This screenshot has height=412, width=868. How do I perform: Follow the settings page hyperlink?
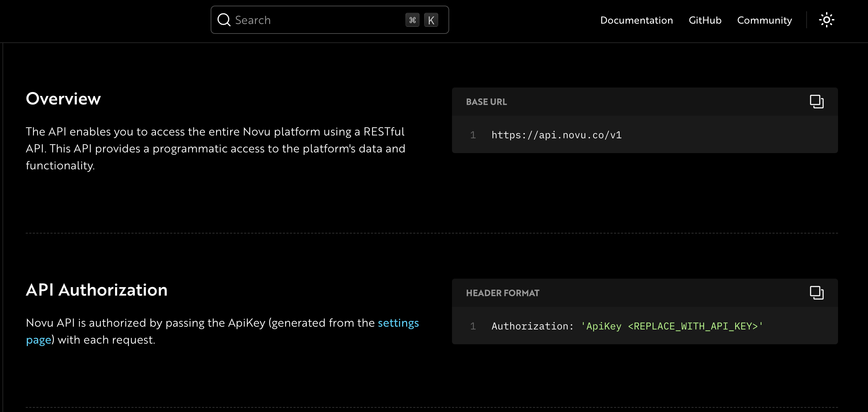[x=398, y=323]
